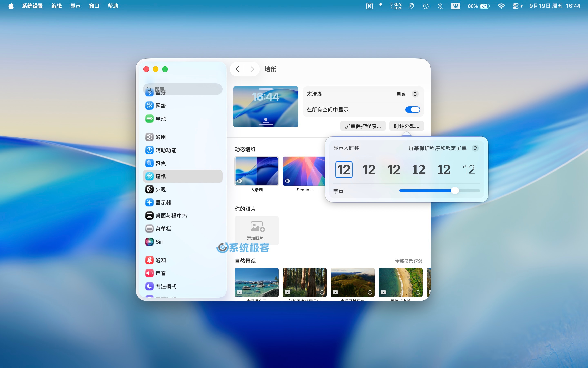Click the Time Machine menu bar icon
This screenshot has height=368, width=588.
(x=425, y=6)
